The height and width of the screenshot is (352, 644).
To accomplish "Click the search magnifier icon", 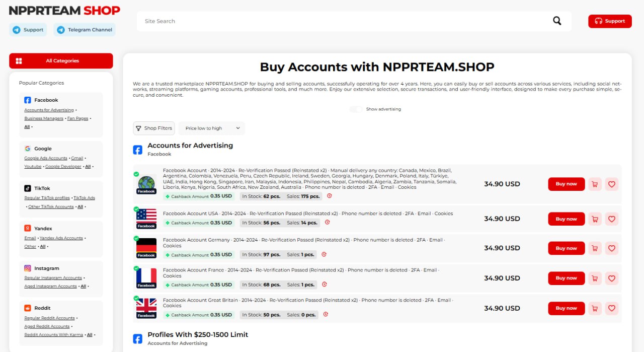I will click(x=557, y=21).
